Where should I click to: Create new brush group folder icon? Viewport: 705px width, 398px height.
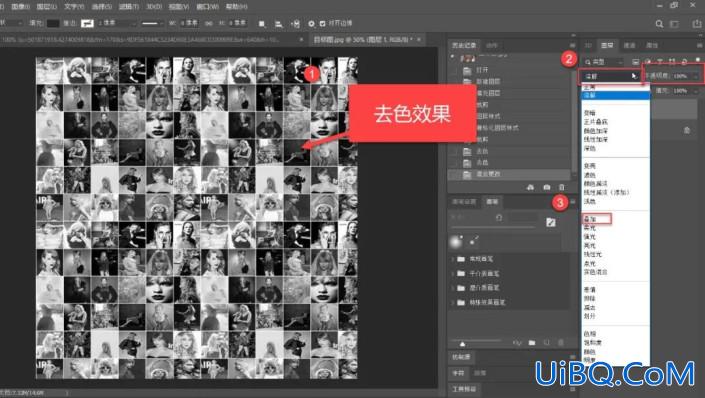(532, 343)
